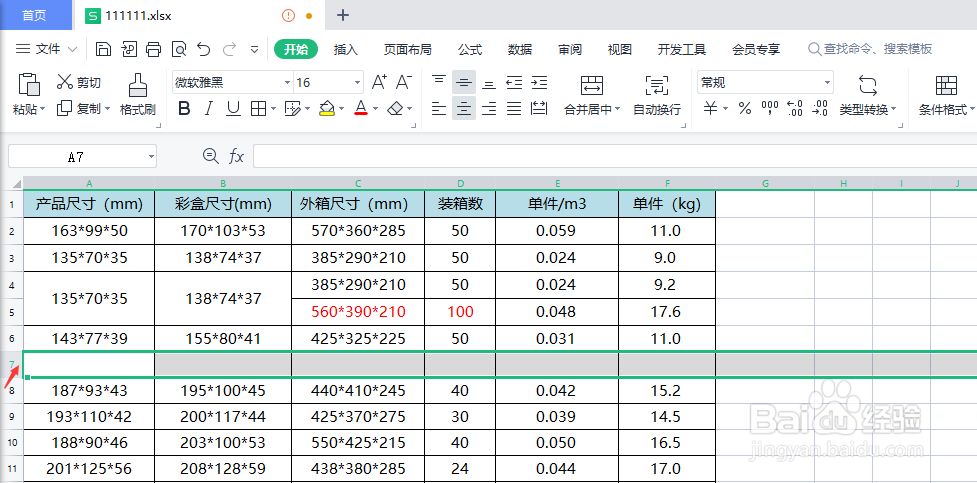The width and height of the screenshot is (977, 483).
Task: Redo the last action
Action: pos(229,49)
